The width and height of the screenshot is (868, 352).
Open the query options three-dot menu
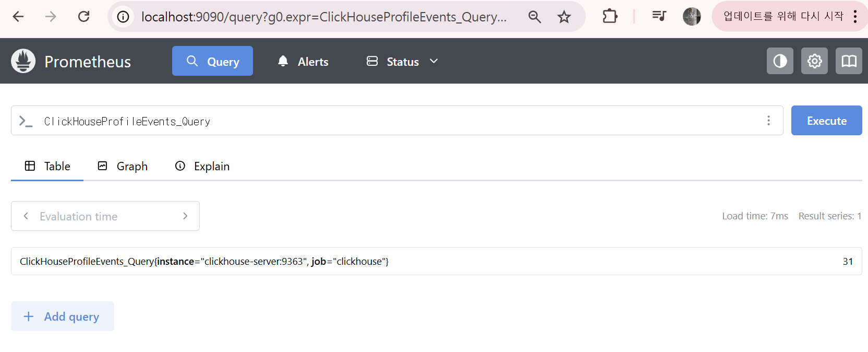768,121
